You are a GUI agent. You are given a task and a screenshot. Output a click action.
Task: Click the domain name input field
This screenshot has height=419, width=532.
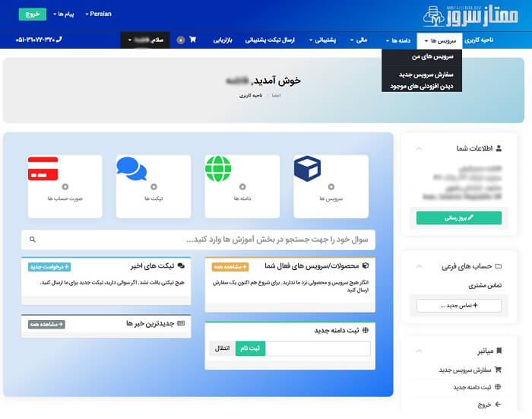318,348
